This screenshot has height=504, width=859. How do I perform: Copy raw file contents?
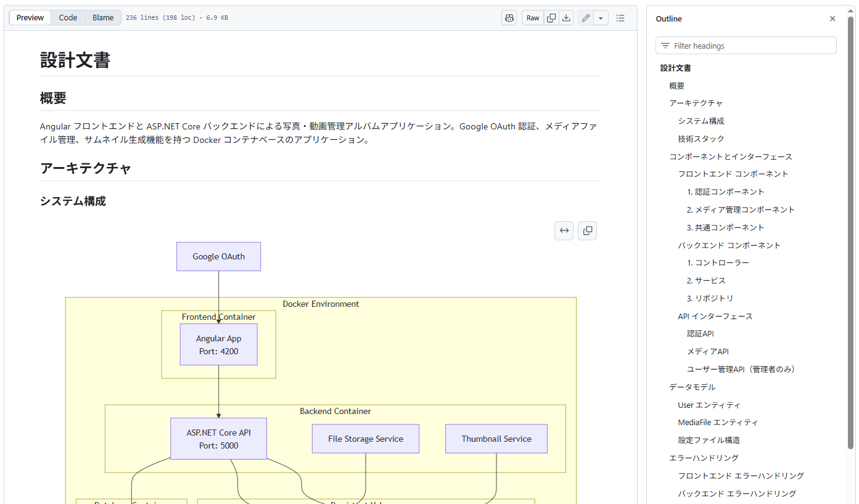pos(551,18)
